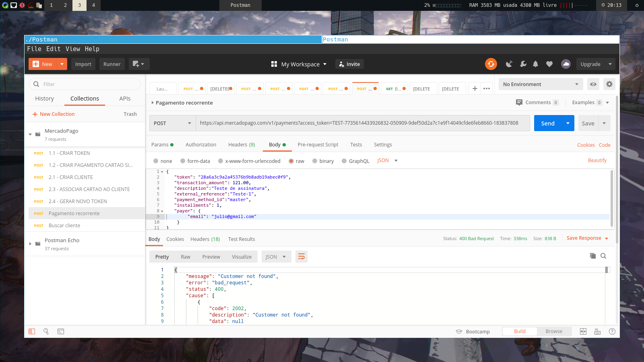The width and height of the screenshot is (644, 362).
Task: Click New Collection link
Action: [54, 114]
